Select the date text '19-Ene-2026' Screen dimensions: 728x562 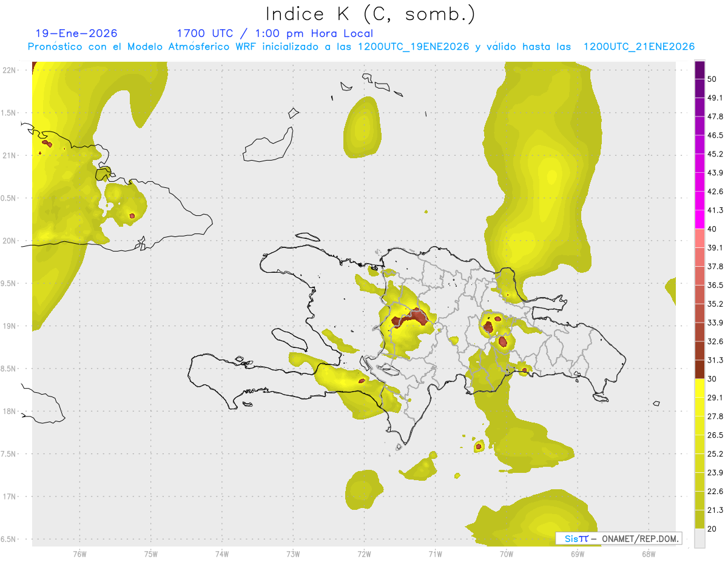76,33
